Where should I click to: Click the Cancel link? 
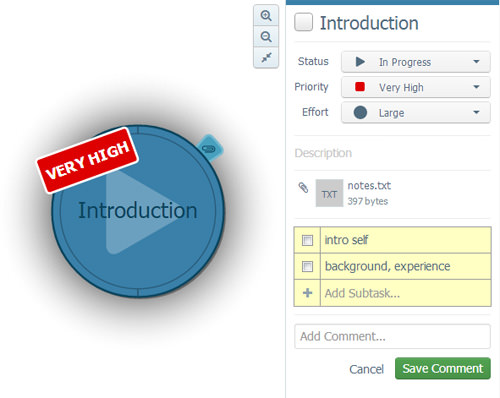click(366, 369)
